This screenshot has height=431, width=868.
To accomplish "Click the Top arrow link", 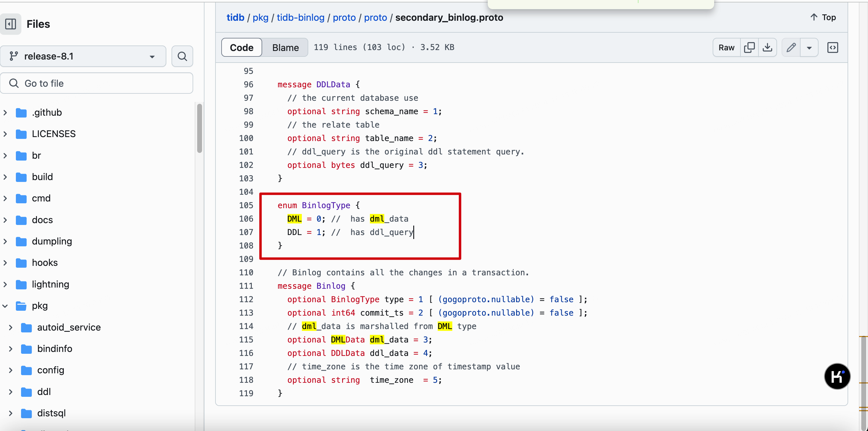I will [823, 17].
